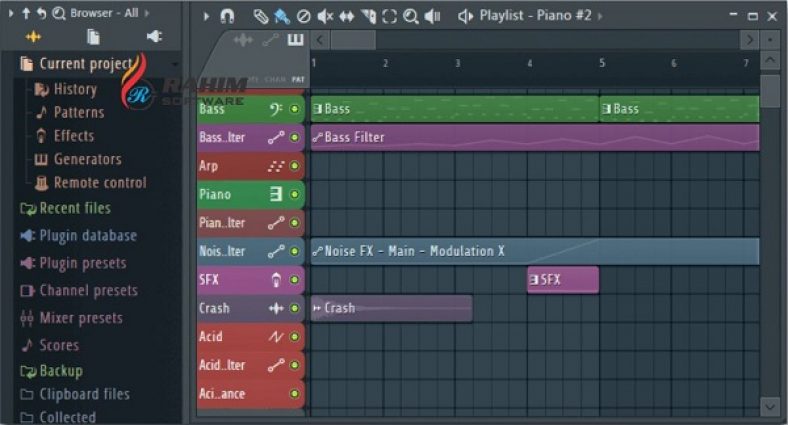Select the Mute tool in playlist toolbar

[325, 17]
